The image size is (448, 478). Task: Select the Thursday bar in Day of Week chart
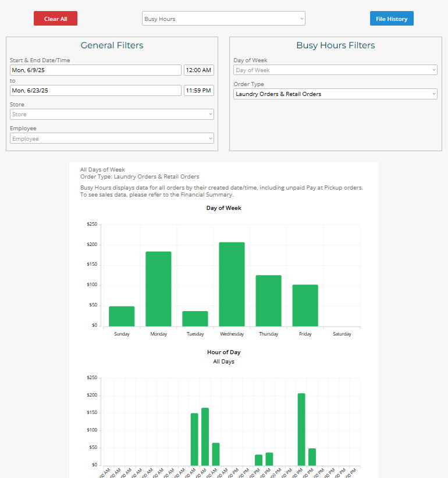[268, 301]
